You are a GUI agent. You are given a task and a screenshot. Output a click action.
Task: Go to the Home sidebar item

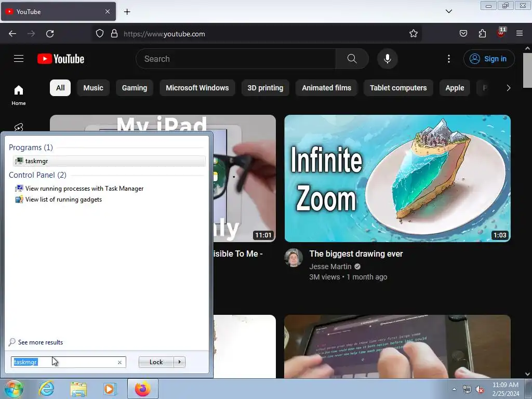click(x=19, y=96)
